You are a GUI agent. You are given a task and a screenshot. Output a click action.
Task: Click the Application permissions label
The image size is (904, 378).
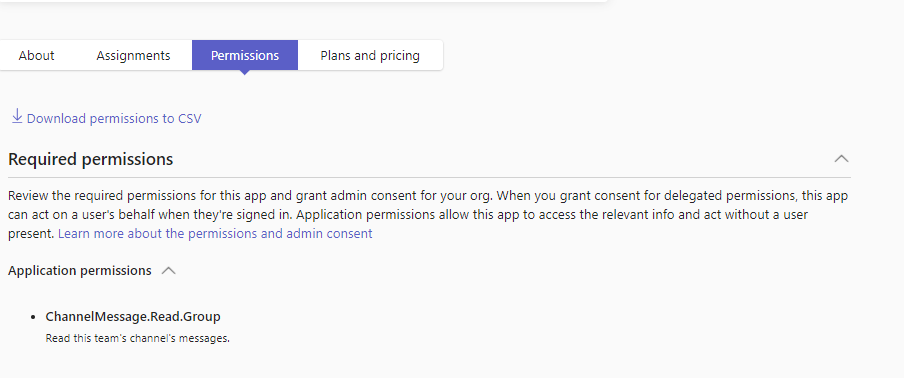80,270
